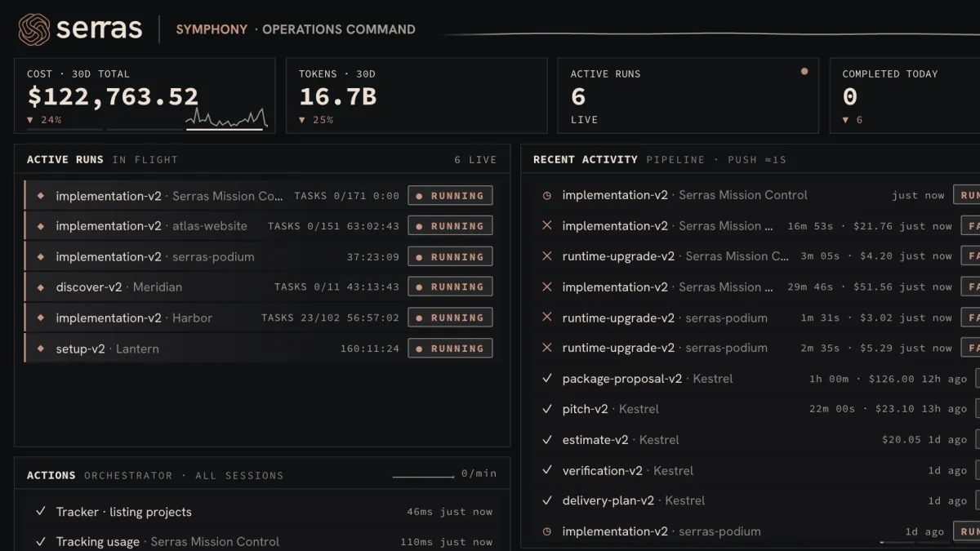The image size is (980, 551).
Task: Click the checkmark icon beside verification-v2 Kestrel
Action: 547,470
